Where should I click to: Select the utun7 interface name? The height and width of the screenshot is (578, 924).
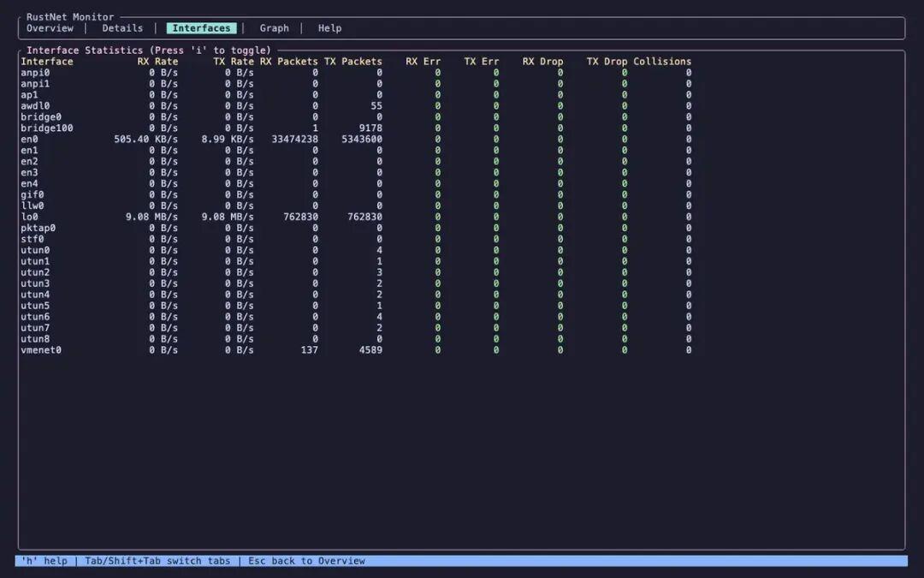[x=35, y=328]
